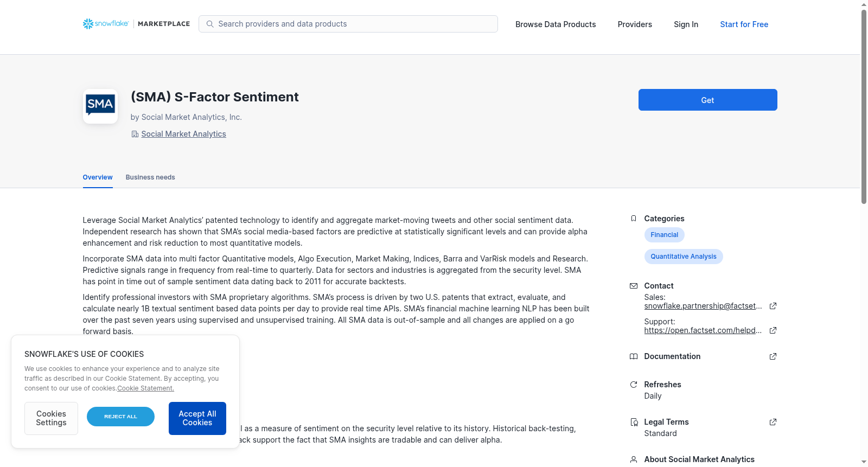Image resolution: width=868 pixels, height=467 pixels.
Task: Open Cookies Settings
Action: click(51, 418)
